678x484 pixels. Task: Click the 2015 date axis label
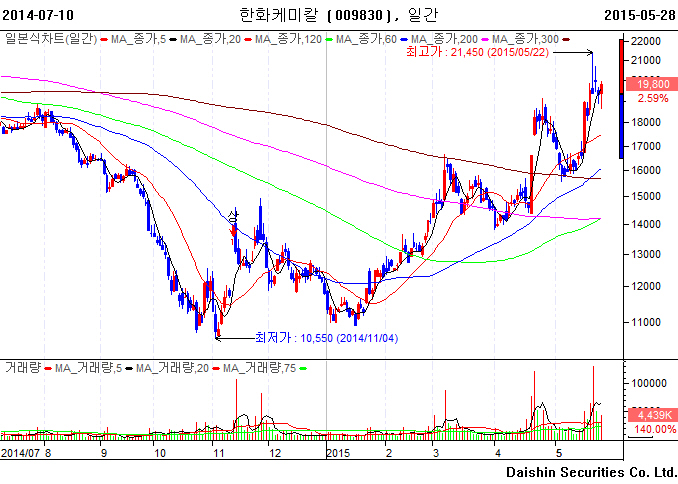[338, 453]
